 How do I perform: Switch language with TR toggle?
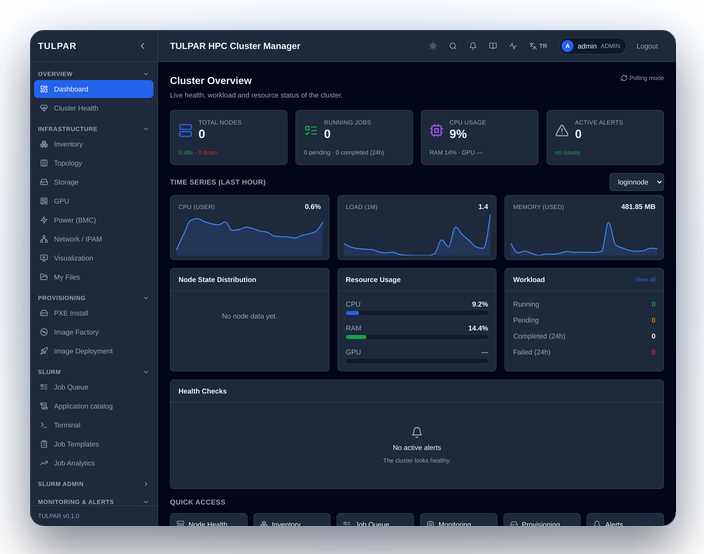pos(538,46)
